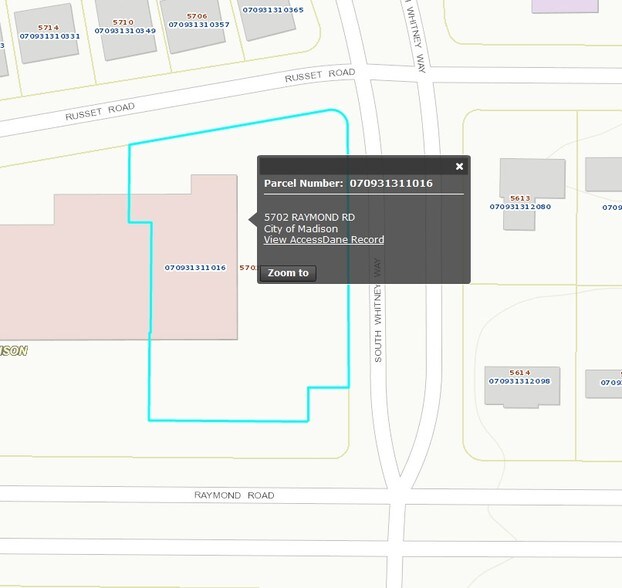Click map label 070931311016 on pink building
The height and width of the screenshot is (588, 622).
click(195, 268)
